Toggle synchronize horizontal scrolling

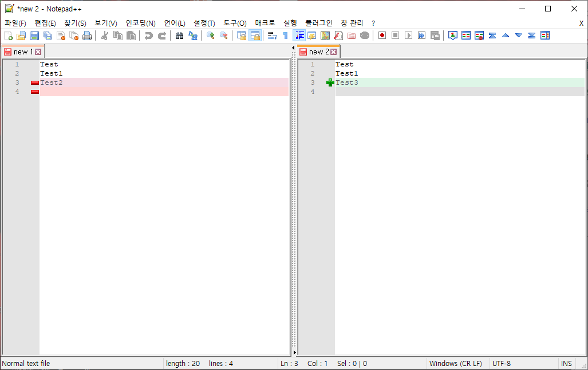[255, 36]
